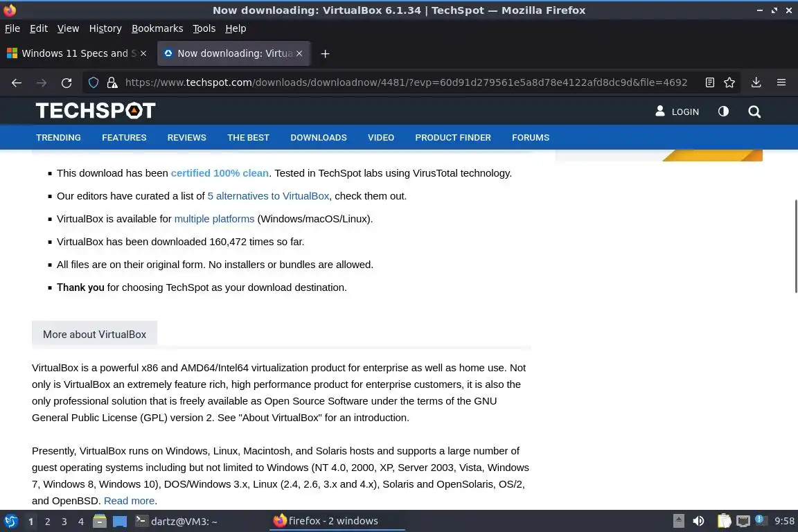
Task: Open the File menu
Action: pos(12,28)
